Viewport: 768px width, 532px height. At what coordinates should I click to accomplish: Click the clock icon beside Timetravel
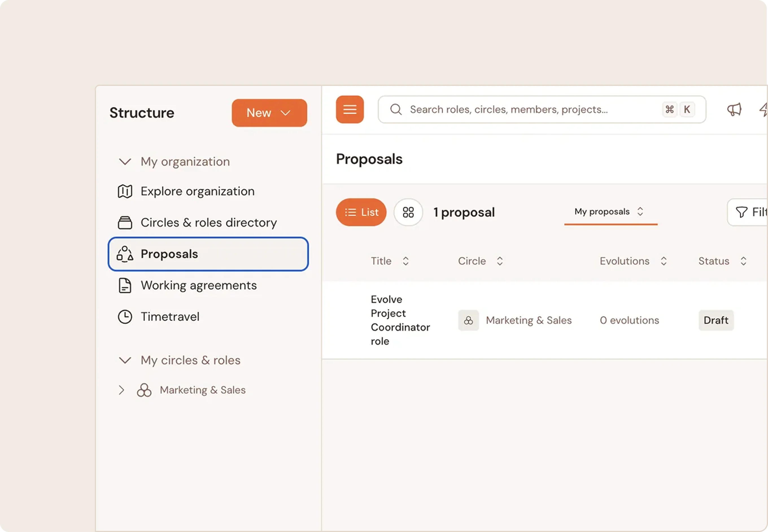pos(125,317)
